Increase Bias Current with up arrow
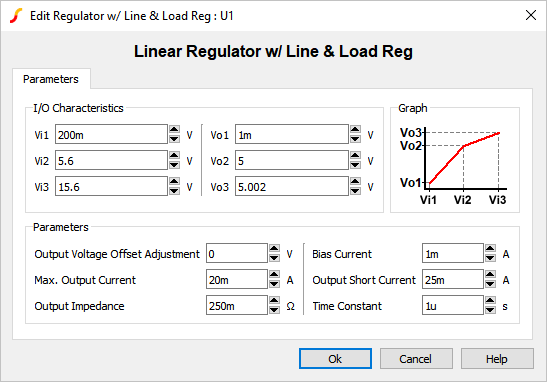Image resolution: width=547 pixels, height=382 pixels. tap(490, 248)
